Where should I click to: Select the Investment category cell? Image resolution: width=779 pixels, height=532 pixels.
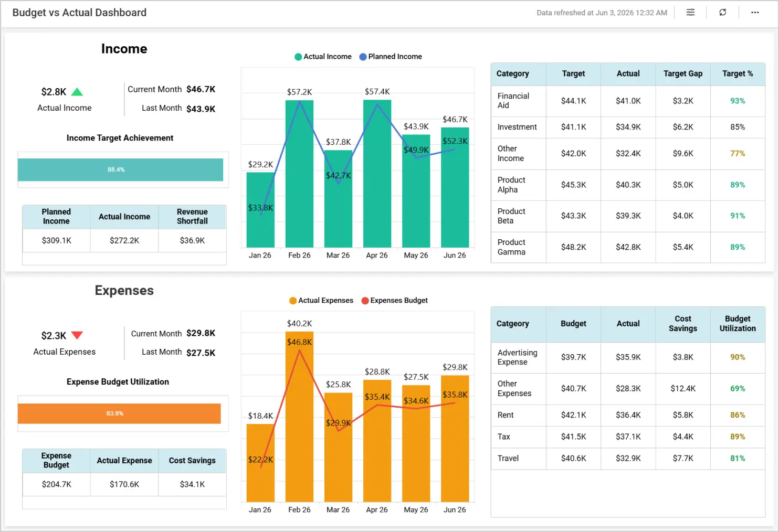518,127
